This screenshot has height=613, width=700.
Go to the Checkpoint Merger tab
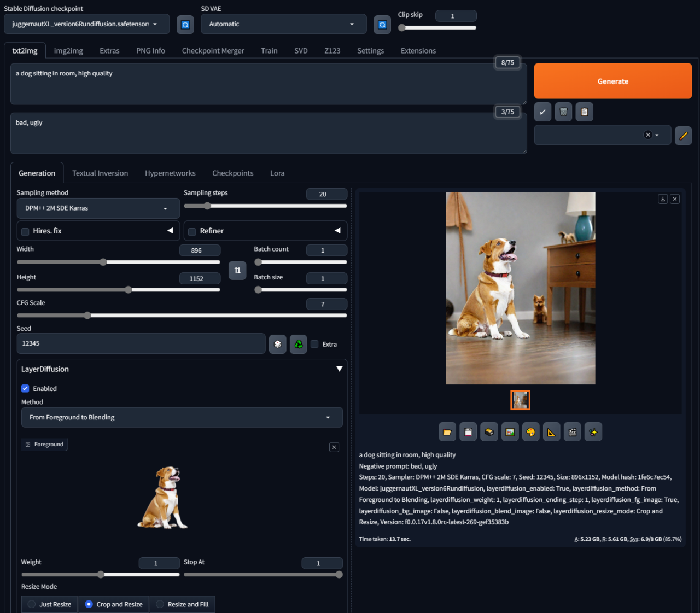pos(213,51)
